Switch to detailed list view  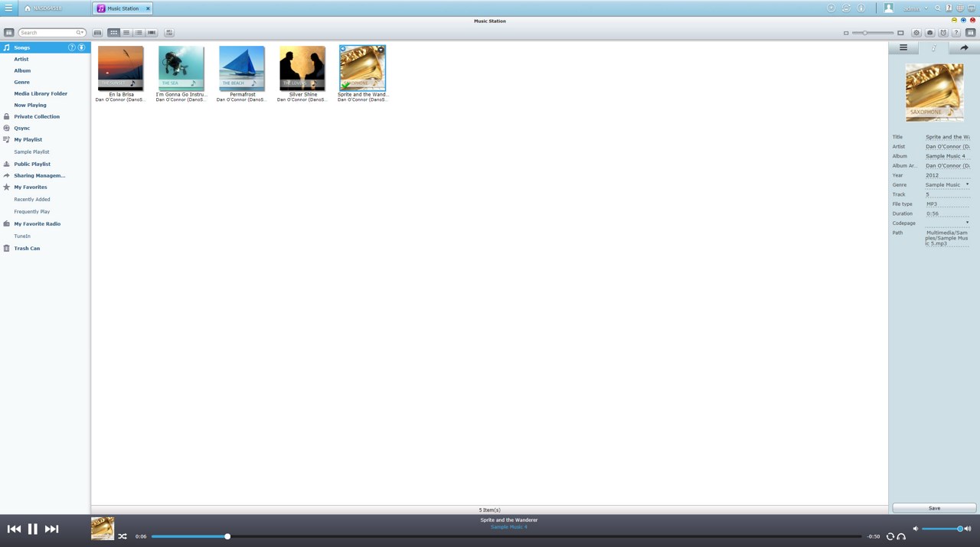(x=139, y=33)
